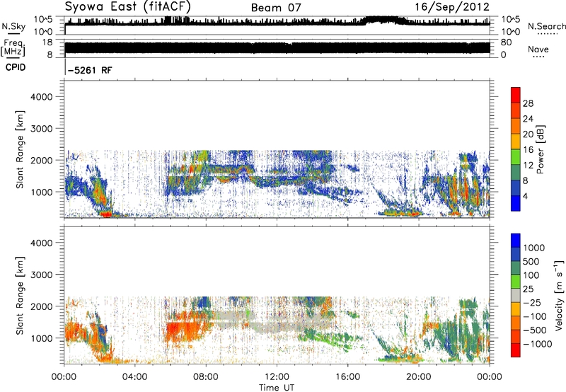The height and width of the screenshot is (392, 566).
Task: Click the dotted line sample under N.Search
Action: [547, 33]
